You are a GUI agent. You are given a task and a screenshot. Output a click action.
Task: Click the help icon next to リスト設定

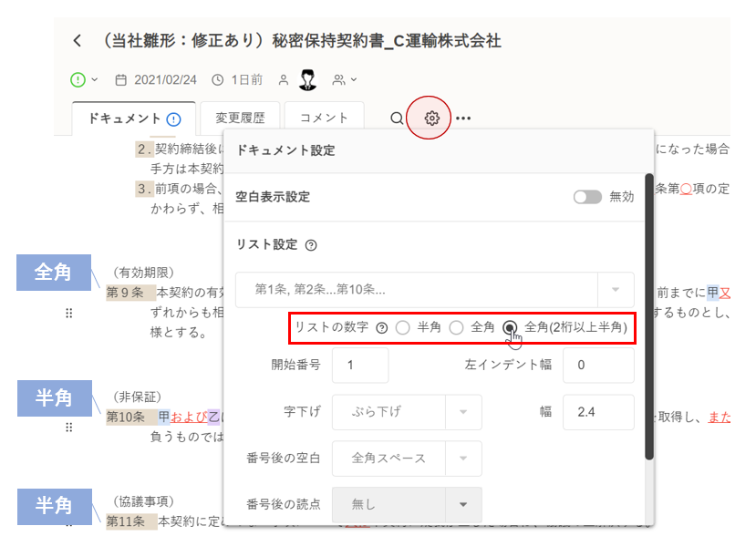coord(311,244)
